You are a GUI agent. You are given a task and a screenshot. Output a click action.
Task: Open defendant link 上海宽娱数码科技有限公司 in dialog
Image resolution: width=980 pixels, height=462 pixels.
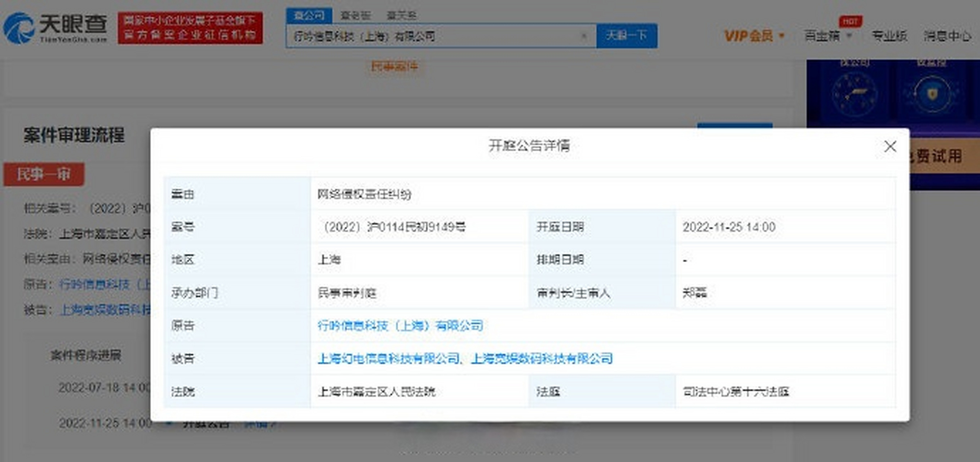(x=542, y=358)
